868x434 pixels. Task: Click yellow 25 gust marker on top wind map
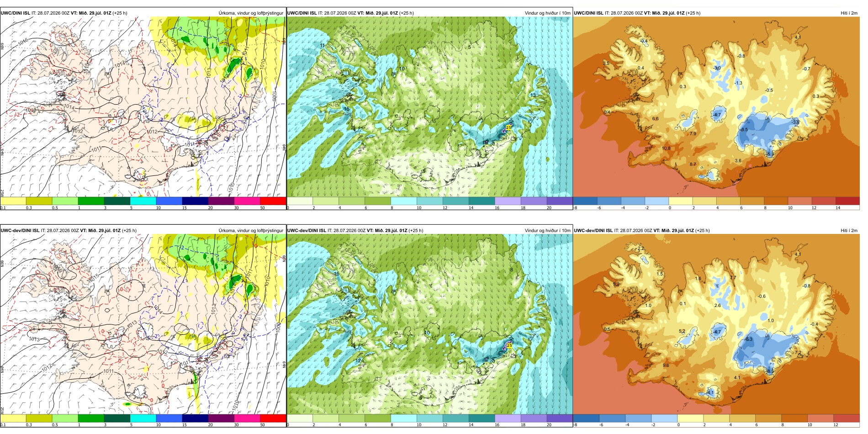pyautogui.click(x=508, y=127)
